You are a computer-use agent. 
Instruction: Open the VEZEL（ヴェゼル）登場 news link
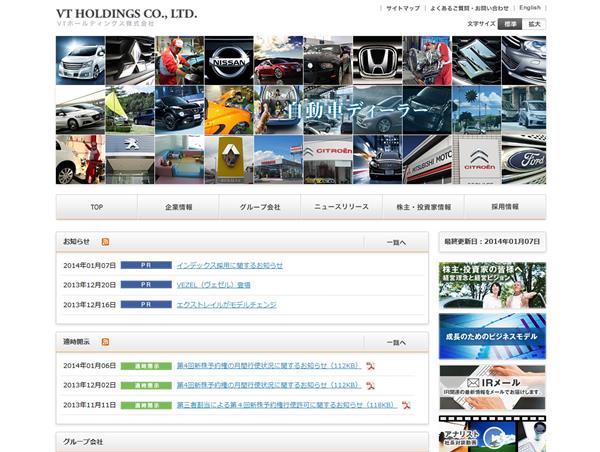click(214, 285)
